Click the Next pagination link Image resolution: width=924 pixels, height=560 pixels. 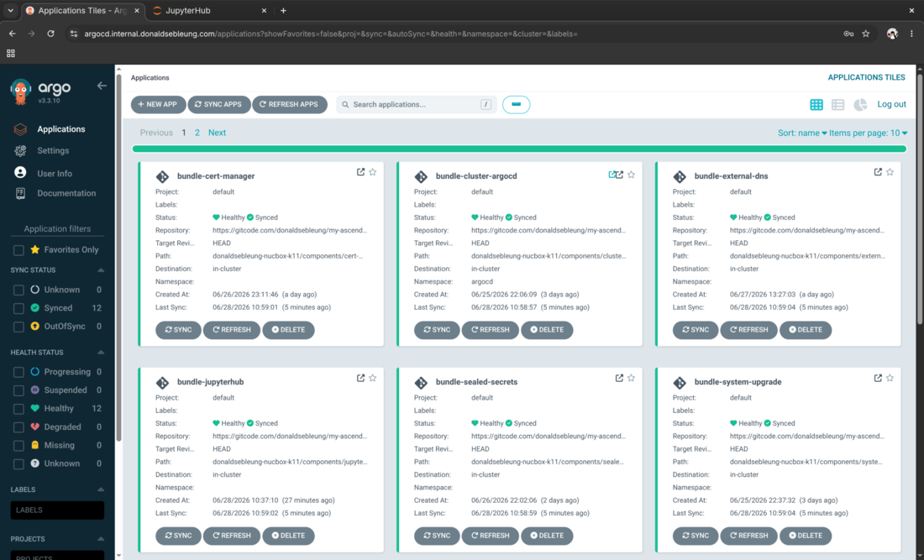point(217,133)
